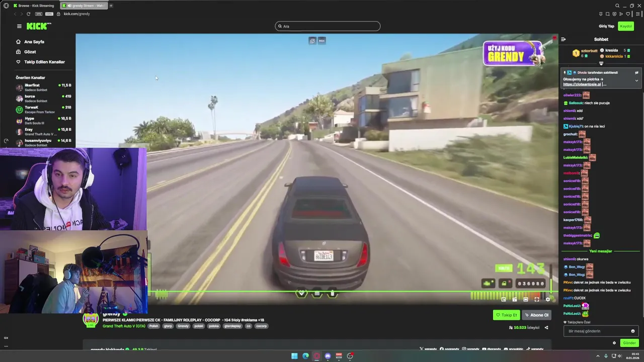Click Yeni mesajlar to jump to new messages
The height and width of the screenshot is (362, 644).
[x=601, y=251]
